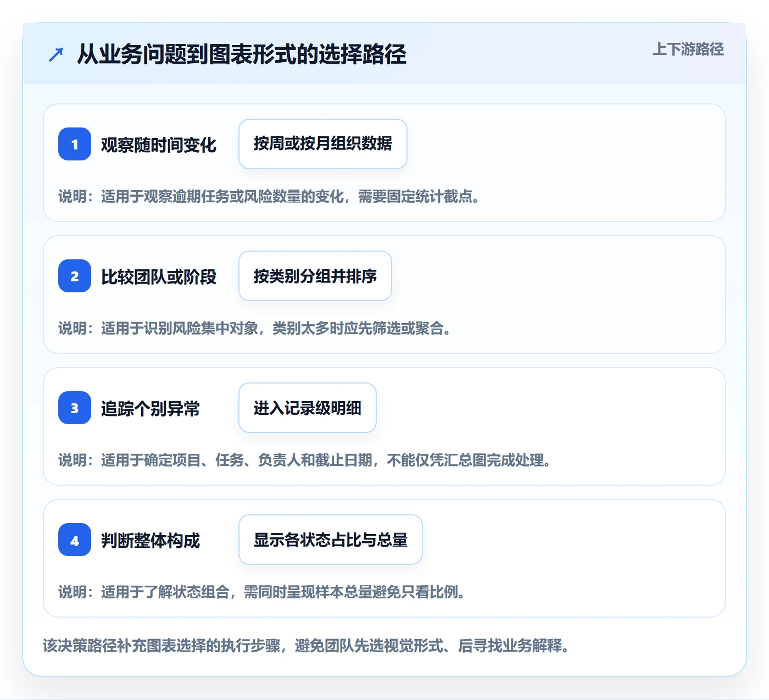The width and height of the screenshot is (769, 700).
Task: Click the step 1 number badge
Action: (x=75, y=144)
